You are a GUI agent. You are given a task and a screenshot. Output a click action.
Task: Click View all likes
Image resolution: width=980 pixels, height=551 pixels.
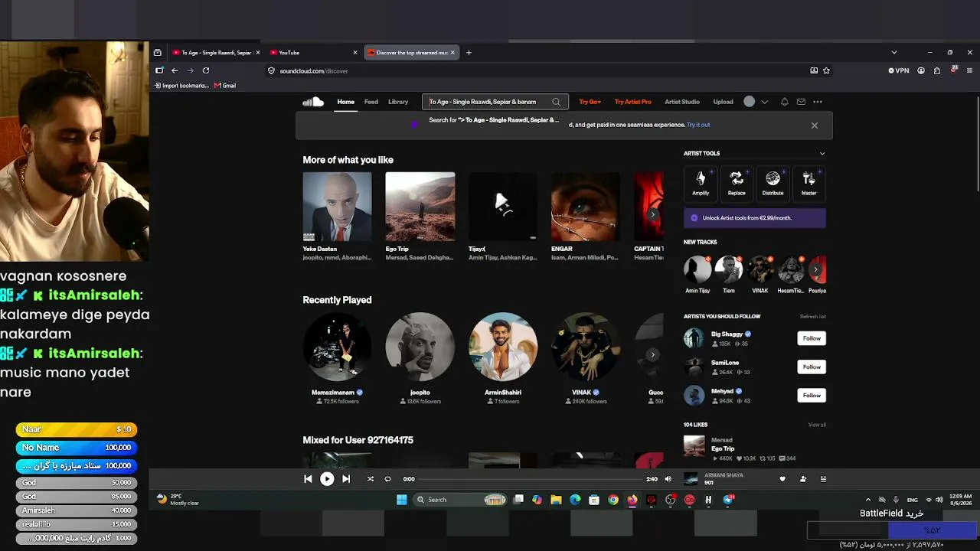tap(817, 425)
